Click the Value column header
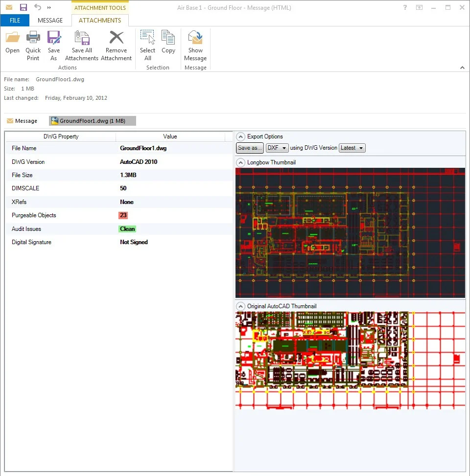Viewport: 470px width, 476px height. [170, 136]
